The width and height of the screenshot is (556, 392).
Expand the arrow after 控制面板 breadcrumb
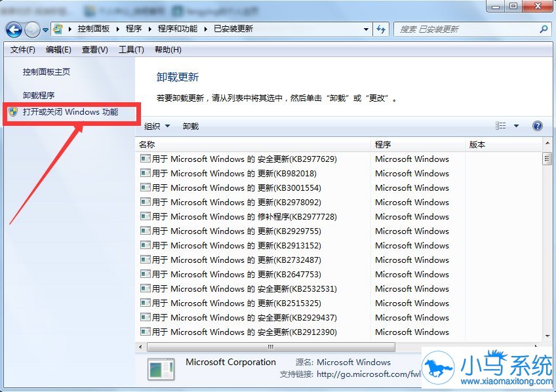118,29
